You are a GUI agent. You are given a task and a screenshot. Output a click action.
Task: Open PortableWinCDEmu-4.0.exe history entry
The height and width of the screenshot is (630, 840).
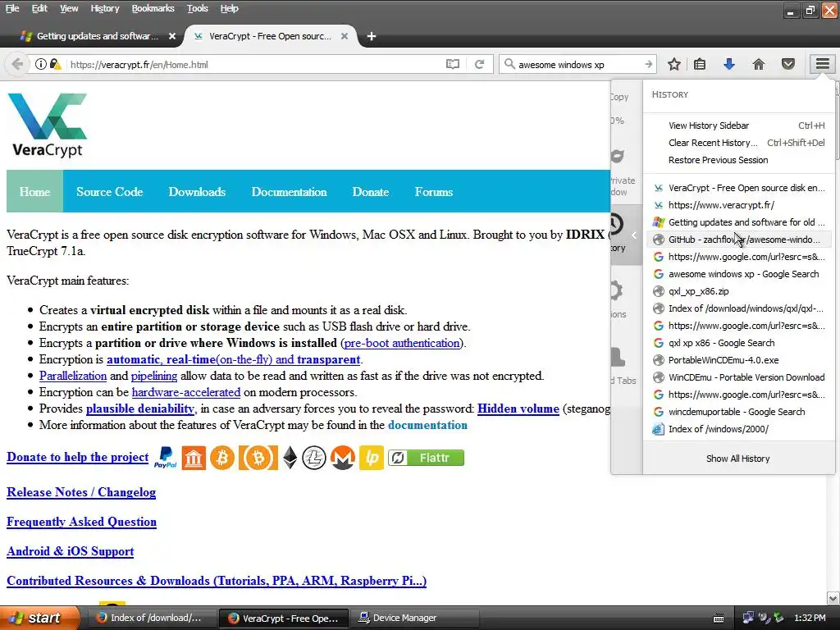pyautogui.click(x=739, y=360)
